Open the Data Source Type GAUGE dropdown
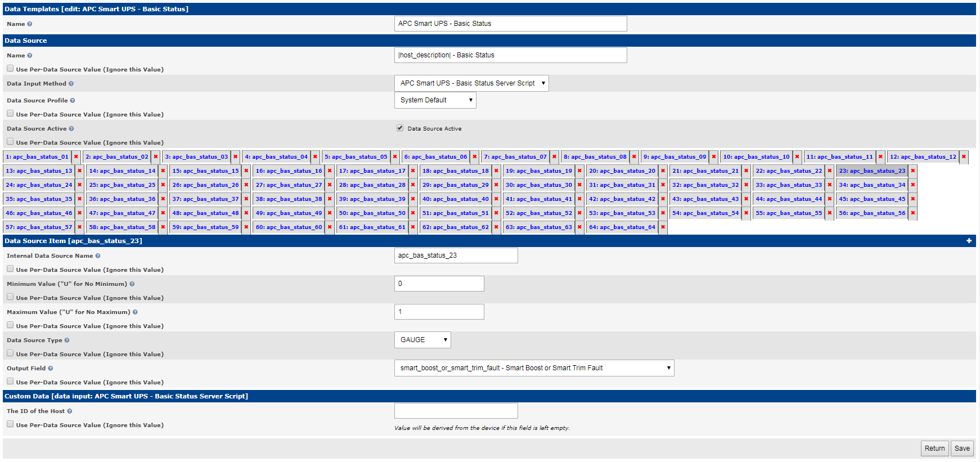980x462 pixels. click(422, 340)
